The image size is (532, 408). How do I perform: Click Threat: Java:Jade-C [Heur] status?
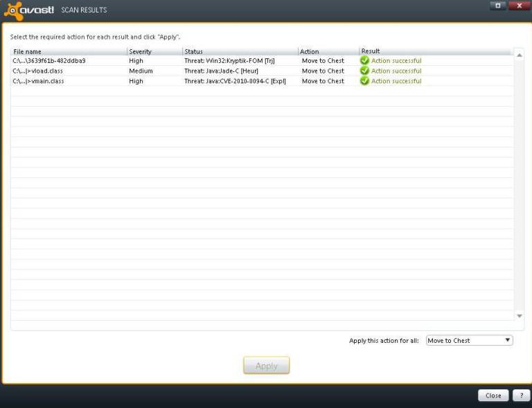[221, 71]
